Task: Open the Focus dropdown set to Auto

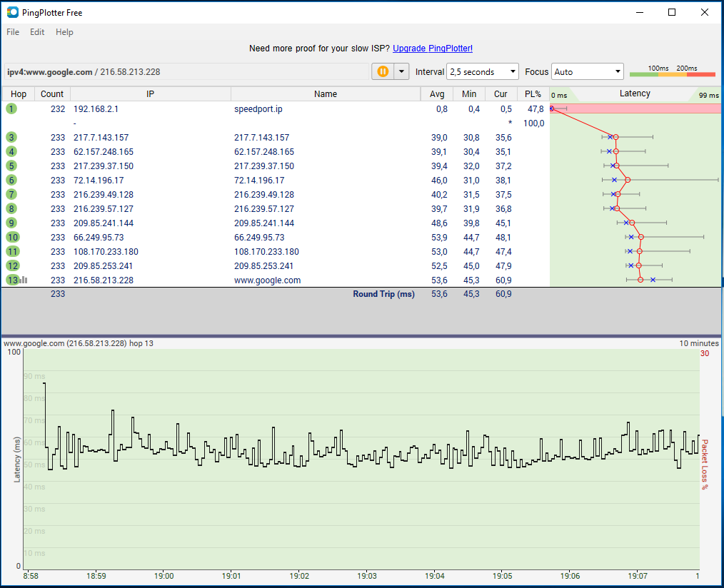Action: pyautogui.click(x=588, y=71)
